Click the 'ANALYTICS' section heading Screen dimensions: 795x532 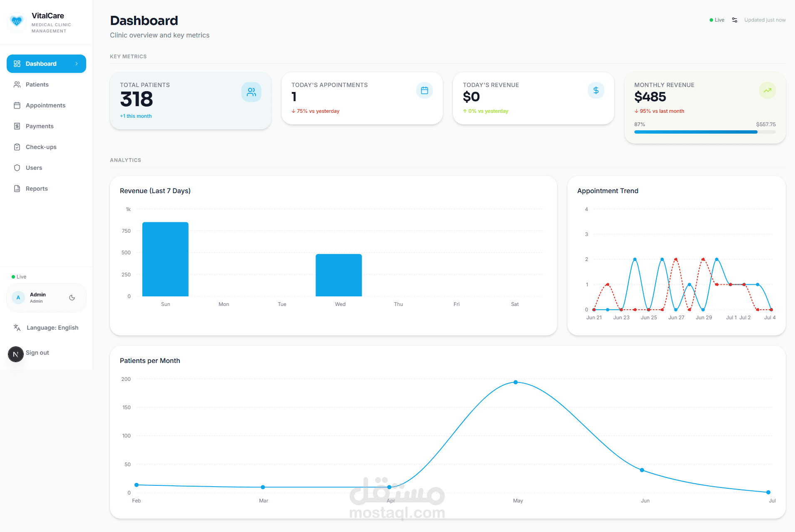click(125, 160)
